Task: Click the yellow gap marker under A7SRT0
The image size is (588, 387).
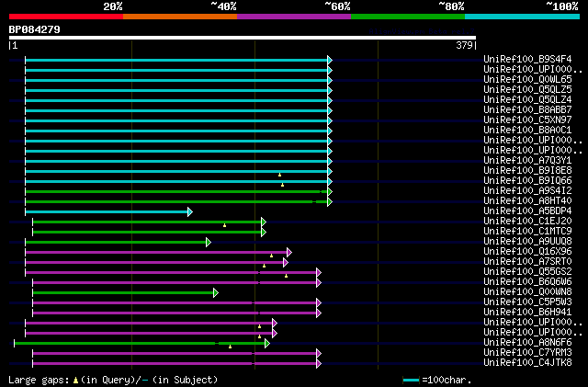Action: [x=265, y=267]
